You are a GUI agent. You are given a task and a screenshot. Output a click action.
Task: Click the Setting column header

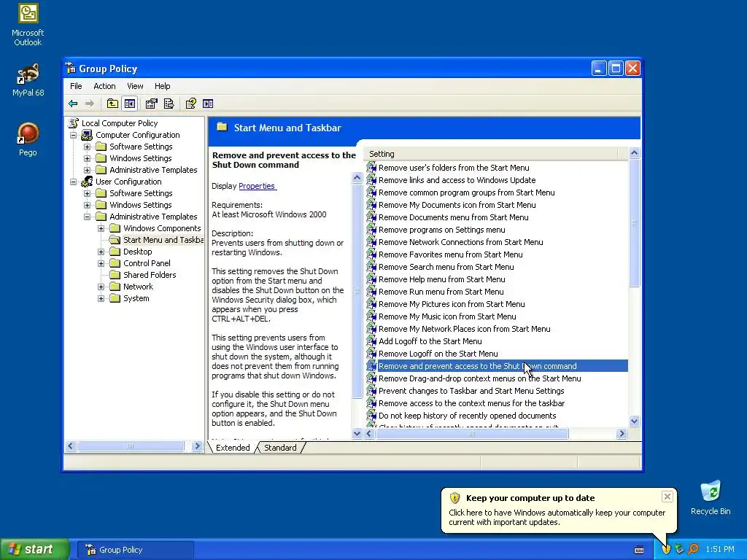point(490,154)
